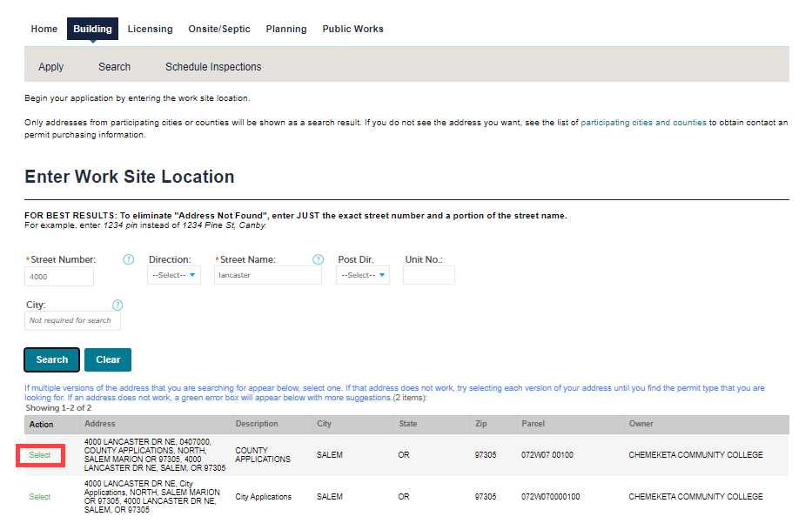Open the Home tab
Image resolution: width=812 pixels, height=530 pixels.
tap(44, 29)
